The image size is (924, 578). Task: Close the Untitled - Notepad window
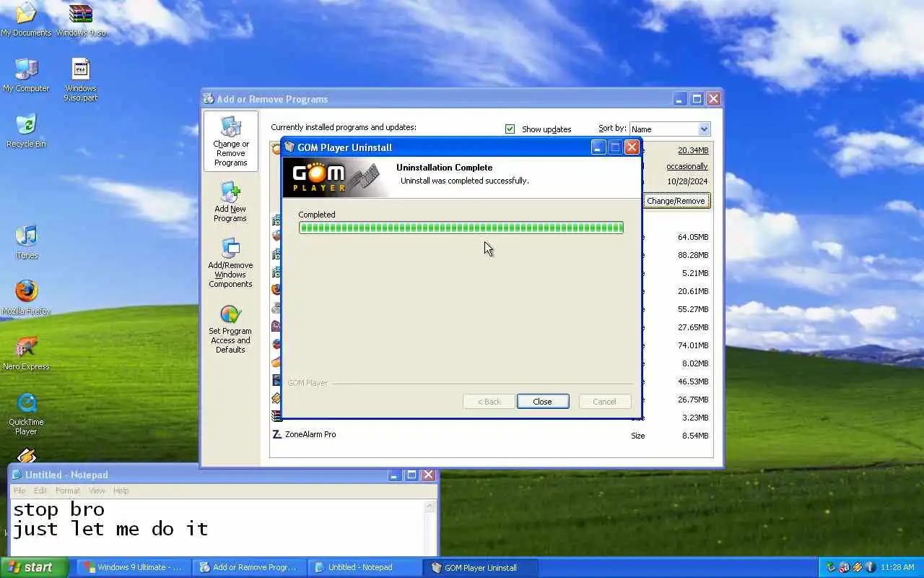pyautogui.click(x=428, y=475)
